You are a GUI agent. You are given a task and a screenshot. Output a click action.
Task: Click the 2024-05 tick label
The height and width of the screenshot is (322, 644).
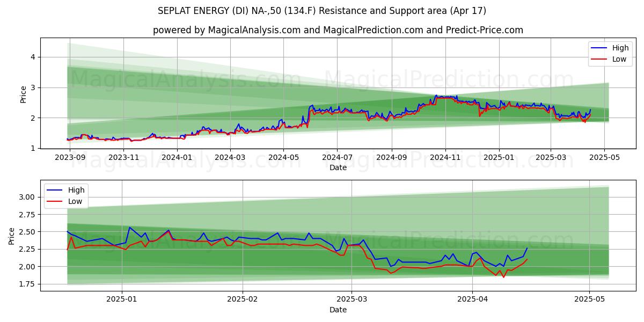283,157
